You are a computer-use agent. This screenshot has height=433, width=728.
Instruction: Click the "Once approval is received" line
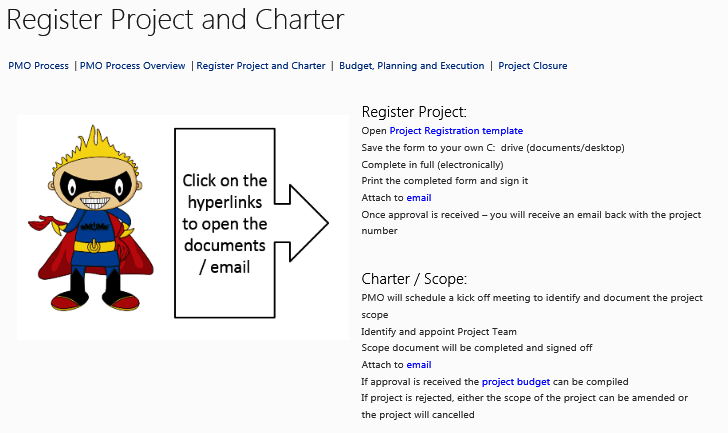[x=513, y=214]
